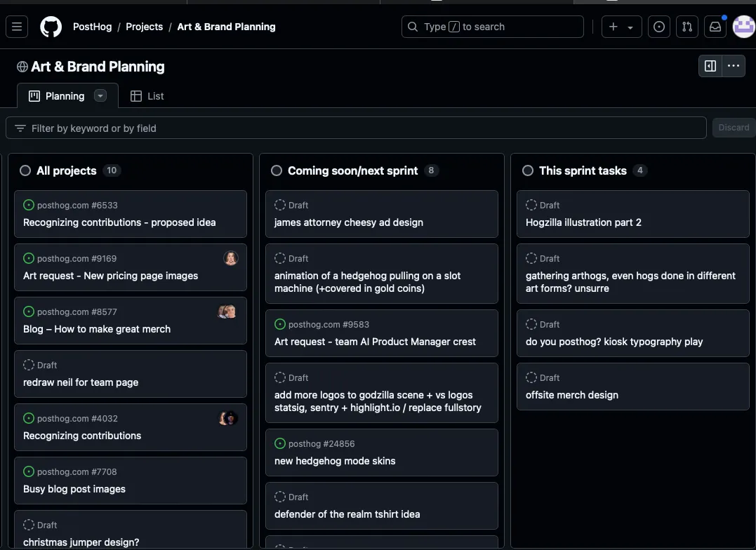Open the hamburger navigation menu
The height and width of the screenshot is (550, 756).
(x=17, y=27)
